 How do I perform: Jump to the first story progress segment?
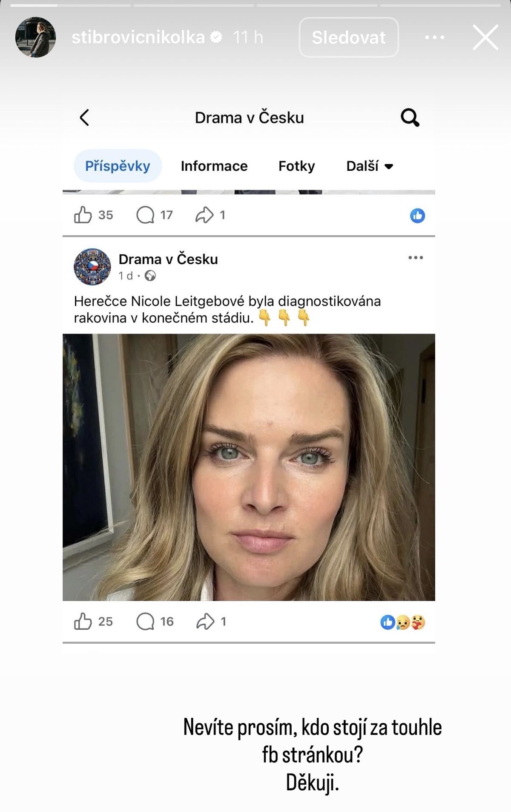[70, 6]
